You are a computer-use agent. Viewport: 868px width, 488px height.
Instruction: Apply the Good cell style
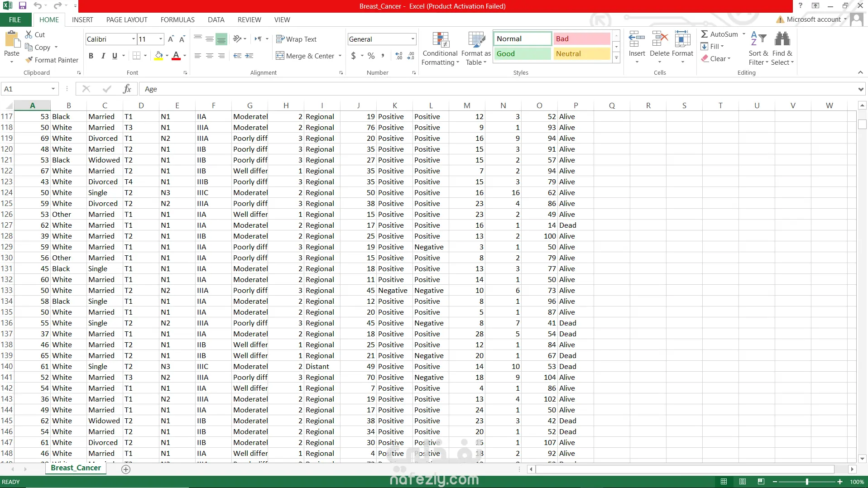522,53
